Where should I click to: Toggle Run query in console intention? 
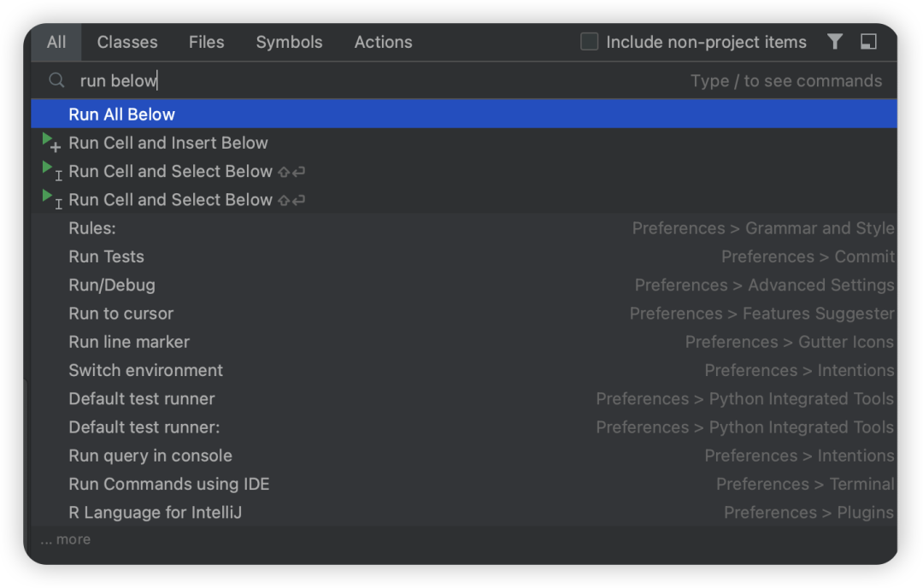point(150,456)
